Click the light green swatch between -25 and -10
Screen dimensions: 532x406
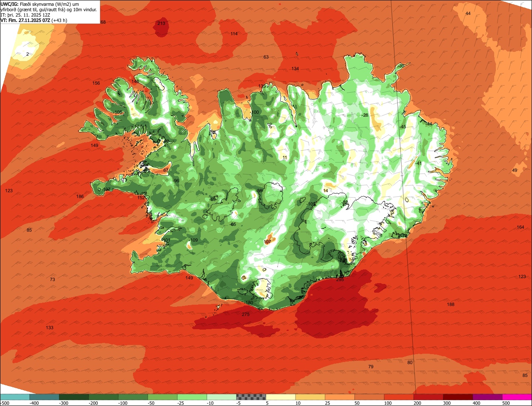tap(192, 397)
